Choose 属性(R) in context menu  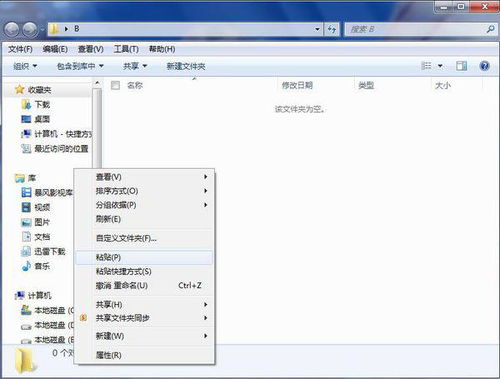pos(144,355)
